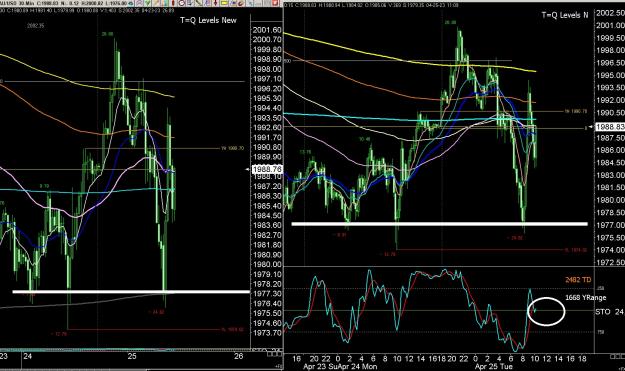This screenshot has height=371, width=625.
Task: Click price level 1998.00 on left chart axis
Action: point(267,69)
